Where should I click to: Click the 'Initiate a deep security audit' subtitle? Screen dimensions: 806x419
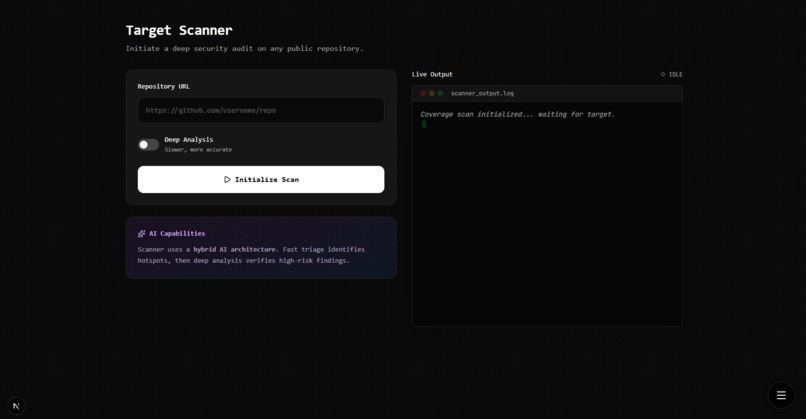click(245, 48)
